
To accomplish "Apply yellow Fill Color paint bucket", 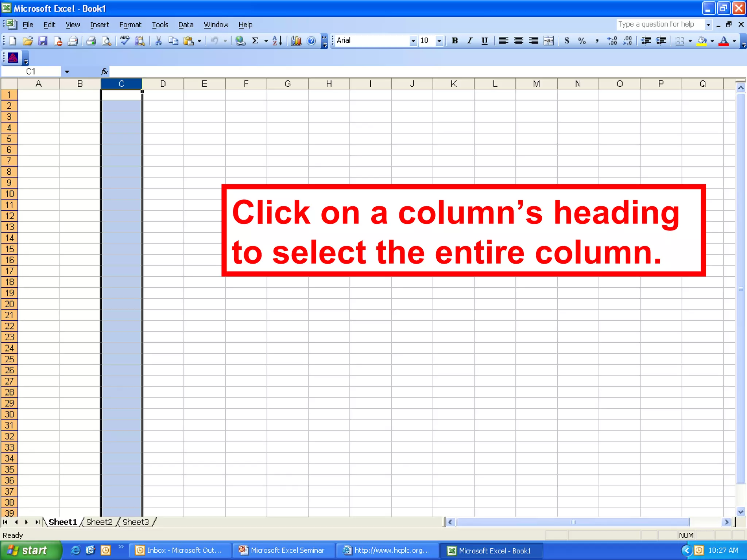I will pos(701,41).
